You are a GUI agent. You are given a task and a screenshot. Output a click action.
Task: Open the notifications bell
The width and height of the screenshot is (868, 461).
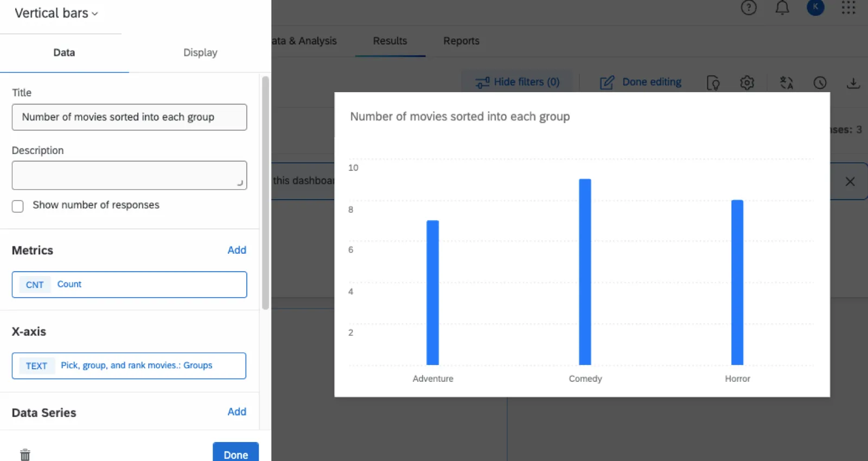coord(782,8)
